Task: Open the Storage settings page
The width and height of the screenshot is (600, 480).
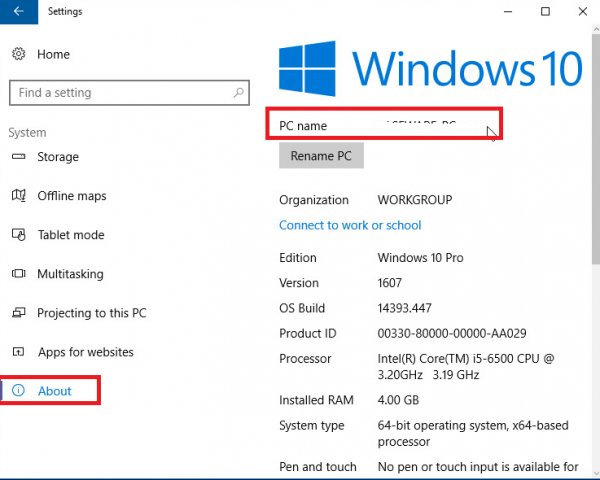Action: [58, 157]
